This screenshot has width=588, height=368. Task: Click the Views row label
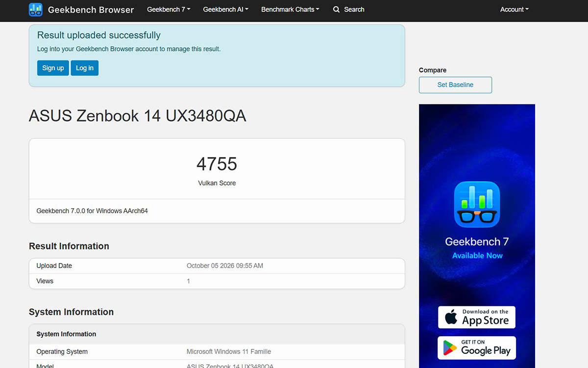(45, 281)
